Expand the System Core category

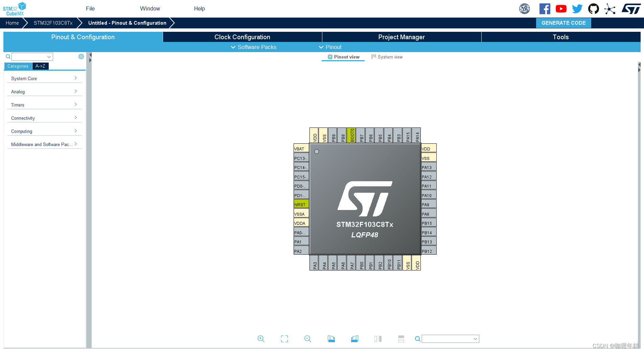point(44,78)
